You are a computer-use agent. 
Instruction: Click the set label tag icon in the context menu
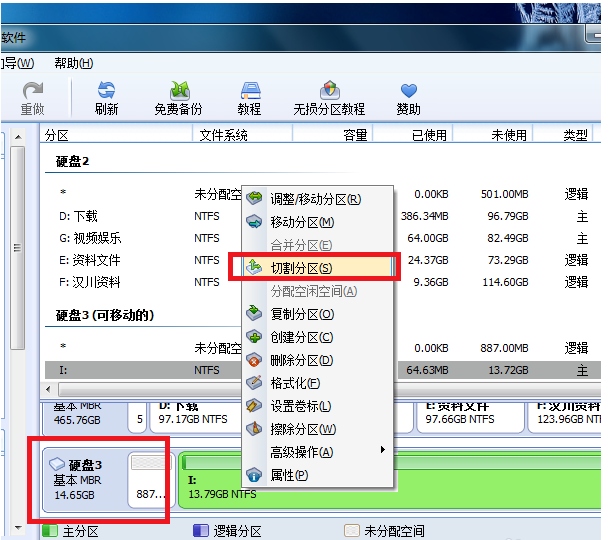[x=254, y=406]
